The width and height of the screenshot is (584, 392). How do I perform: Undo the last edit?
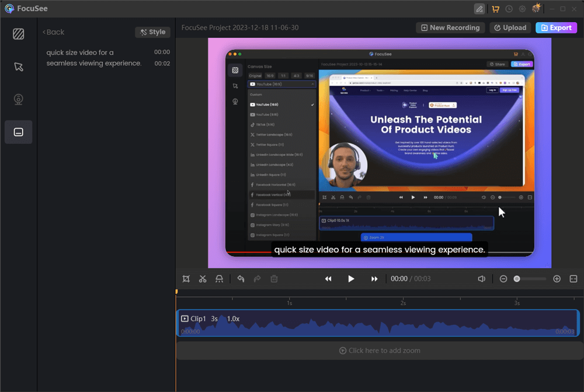241,279
